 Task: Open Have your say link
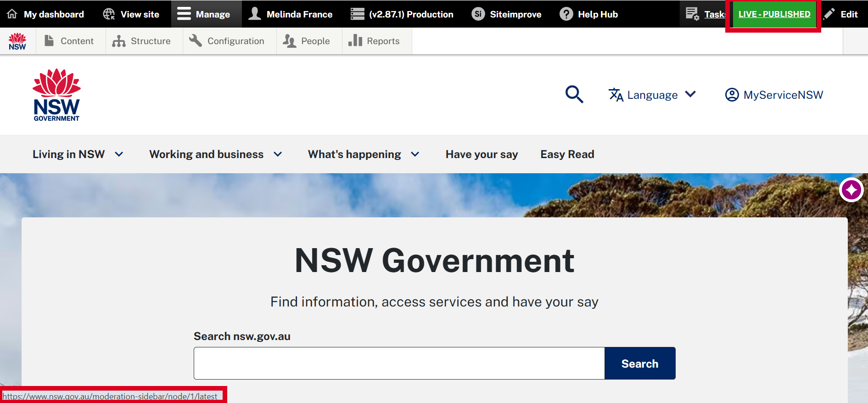[482, 154]
